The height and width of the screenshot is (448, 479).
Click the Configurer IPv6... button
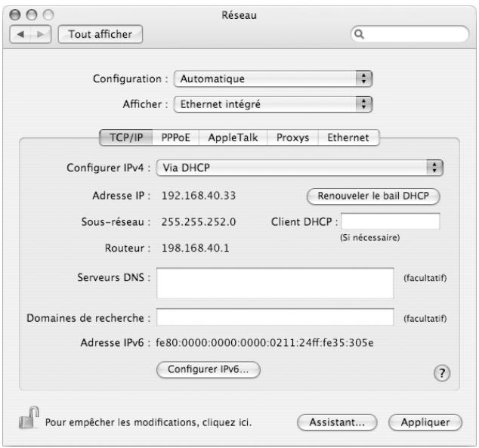(209, 369)
